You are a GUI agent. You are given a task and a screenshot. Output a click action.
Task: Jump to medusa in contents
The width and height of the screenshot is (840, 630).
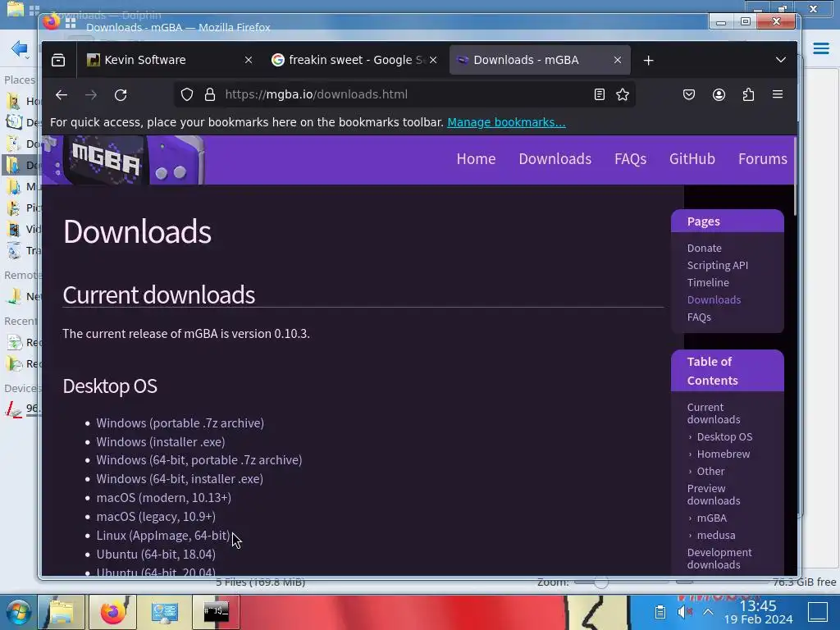(715, 535)
